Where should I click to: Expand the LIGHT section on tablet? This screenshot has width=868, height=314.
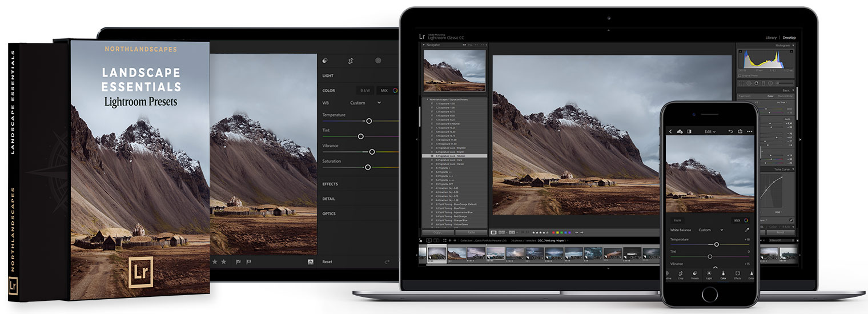tap(328, 76)
